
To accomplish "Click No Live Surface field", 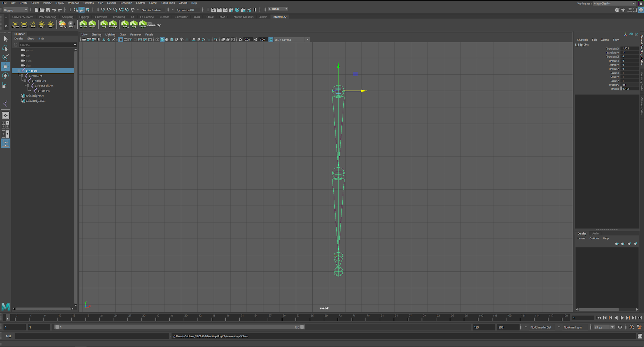I will (153, 10).
